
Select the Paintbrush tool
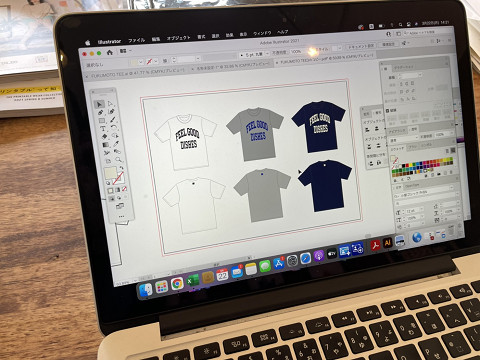tap(113, 120)
